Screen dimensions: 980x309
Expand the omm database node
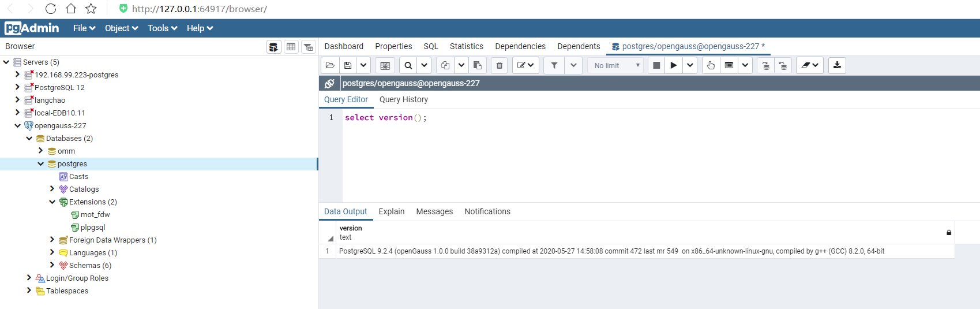41,151
